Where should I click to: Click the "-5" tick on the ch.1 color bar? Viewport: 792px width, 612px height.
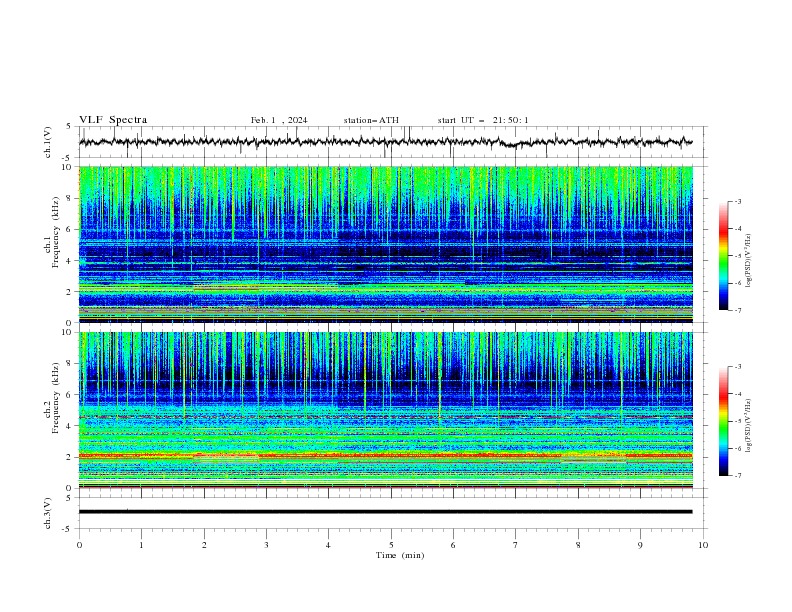pyautogui.click(x=737, y=256)
